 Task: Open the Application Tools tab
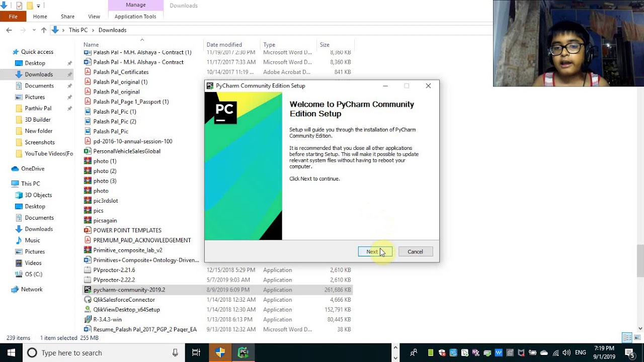[x=135, y=17]
